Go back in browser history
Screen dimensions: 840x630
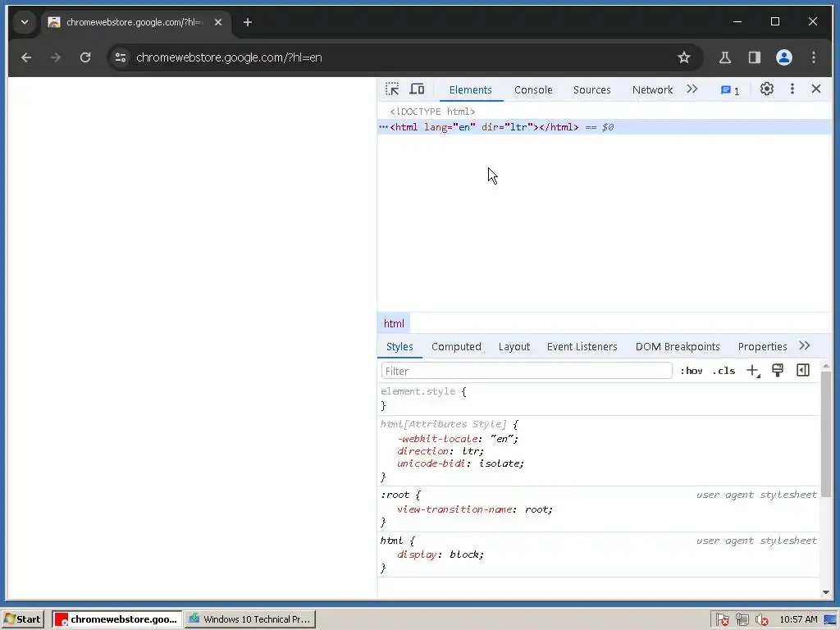[26, 57]
